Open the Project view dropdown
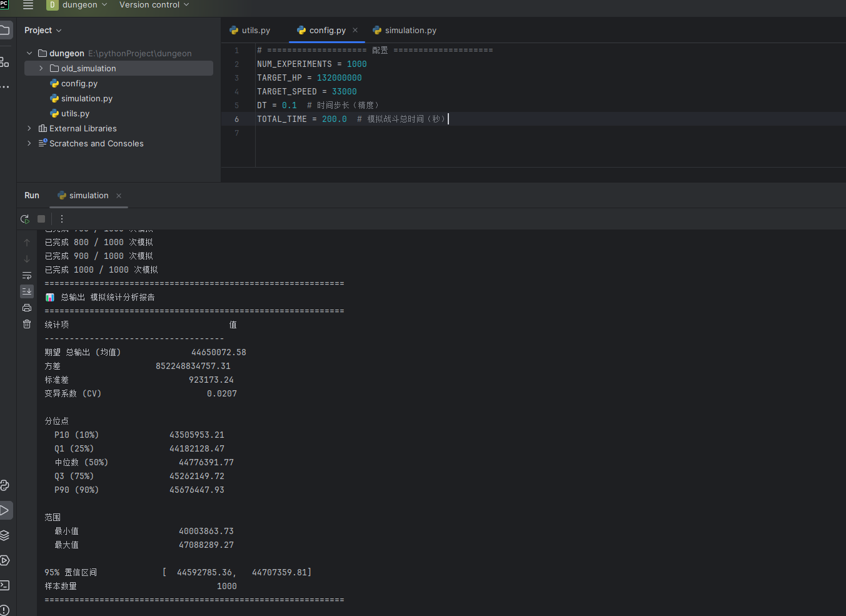This screenshot has width=846, height=616. point(43,30)
